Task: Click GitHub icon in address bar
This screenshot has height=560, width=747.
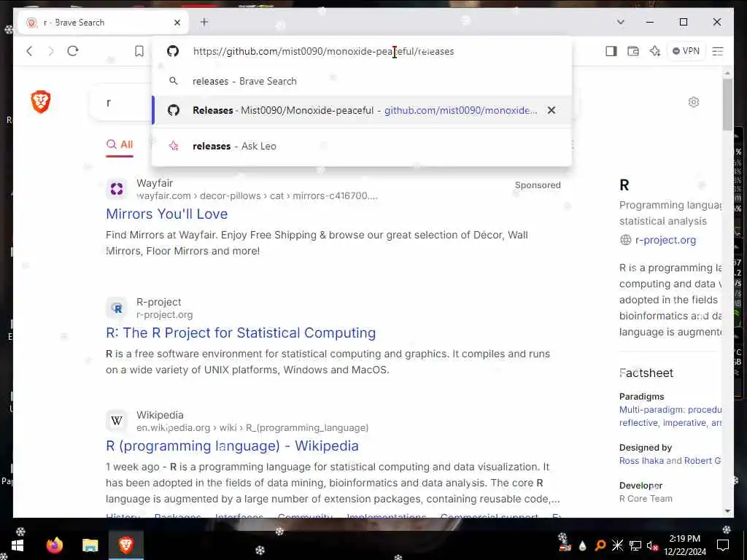Action: (173, 51)
